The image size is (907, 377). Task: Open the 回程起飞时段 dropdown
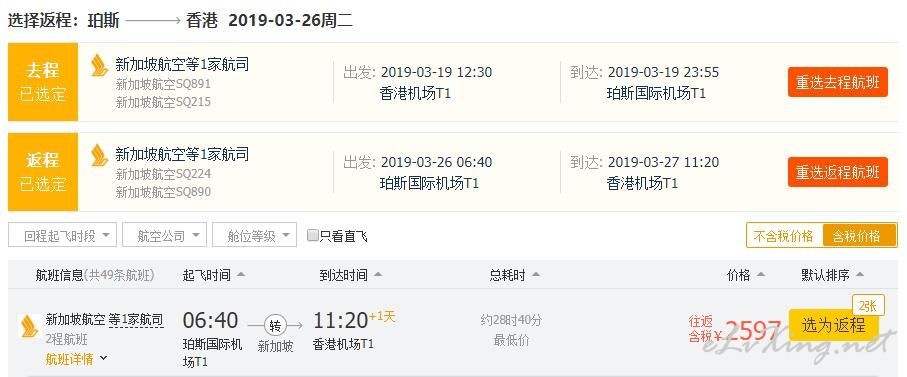(x=62, y=235)
